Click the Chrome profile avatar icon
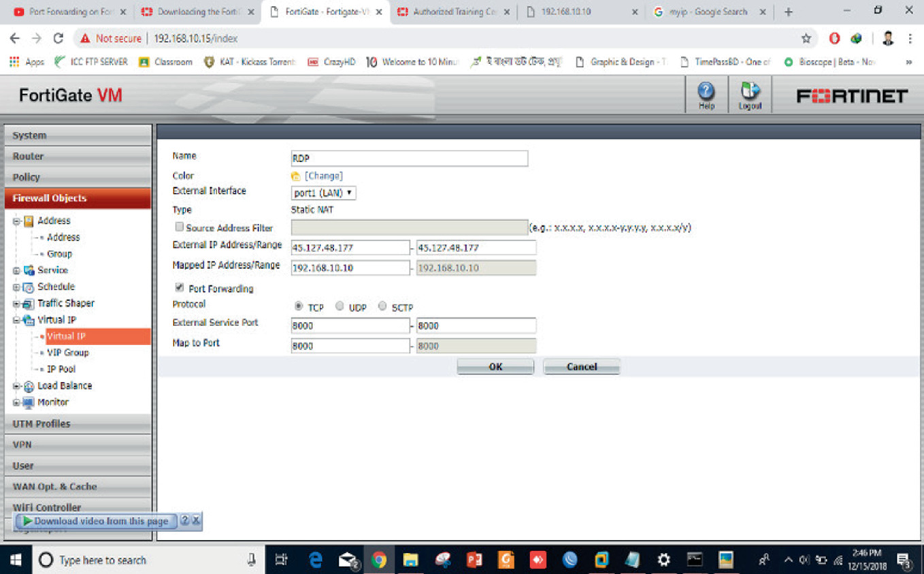 tap(888, 39)
